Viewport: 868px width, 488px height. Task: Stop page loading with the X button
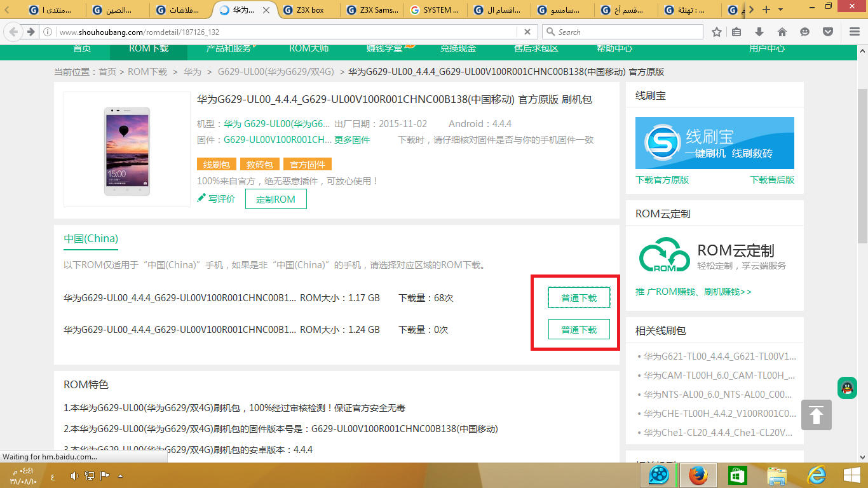(527, 32)
